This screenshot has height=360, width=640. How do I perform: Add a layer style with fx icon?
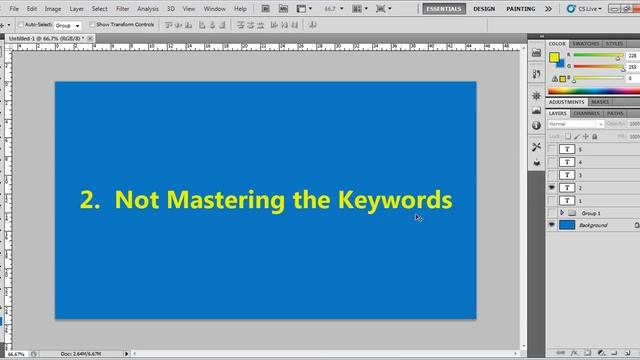(x=574, y=353)
